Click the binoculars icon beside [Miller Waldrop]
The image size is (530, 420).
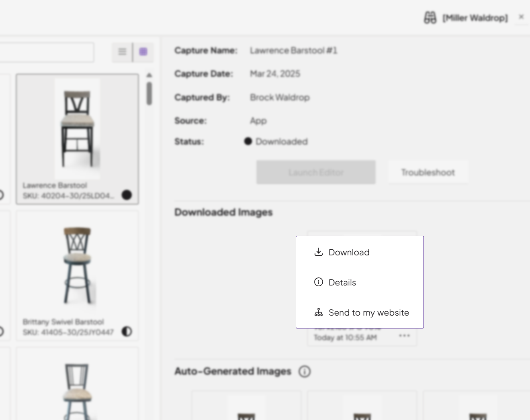(430, 17)
